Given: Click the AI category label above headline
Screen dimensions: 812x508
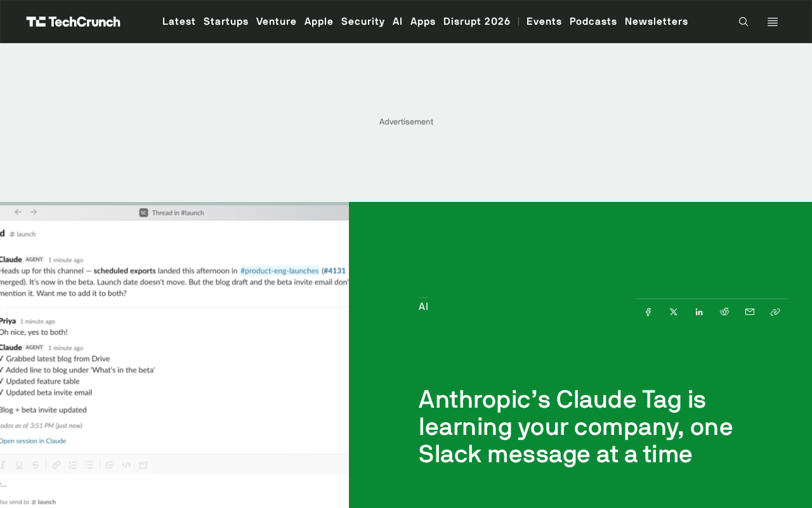Looking at the screenshot, I should (423, 307).
